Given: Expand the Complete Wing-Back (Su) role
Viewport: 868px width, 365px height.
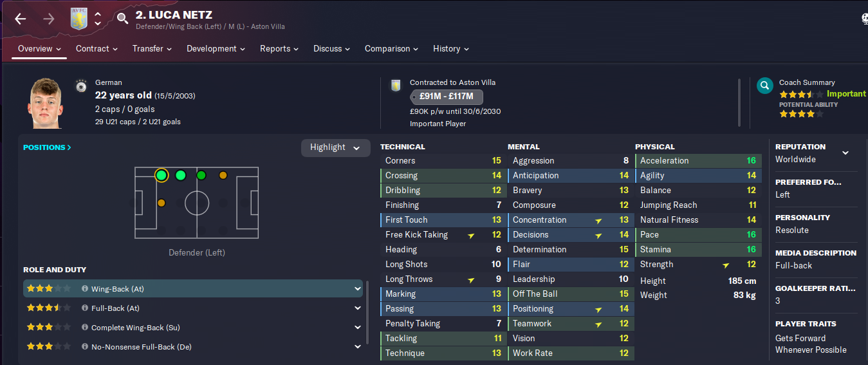Looking at the screenshot, I should tap(358, 328).
